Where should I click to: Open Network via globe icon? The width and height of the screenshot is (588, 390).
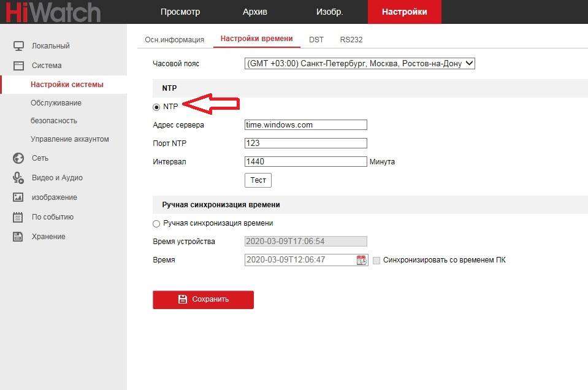click(18, 158)
